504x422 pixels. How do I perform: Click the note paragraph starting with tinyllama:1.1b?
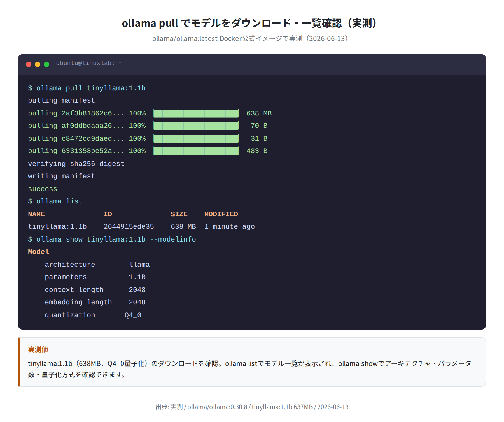coord(250,369)
